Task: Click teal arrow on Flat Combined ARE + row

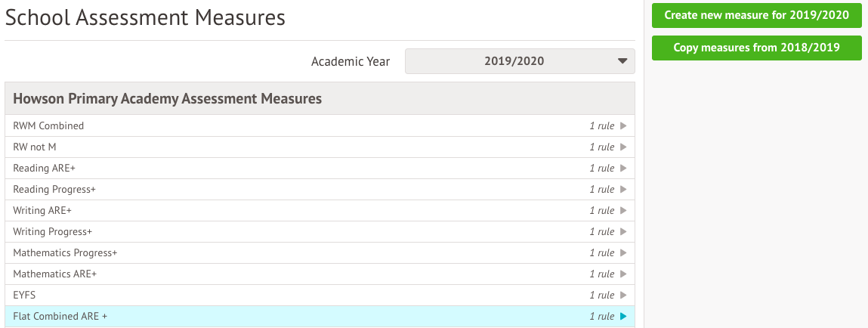Action: click(x=623, y=317)
